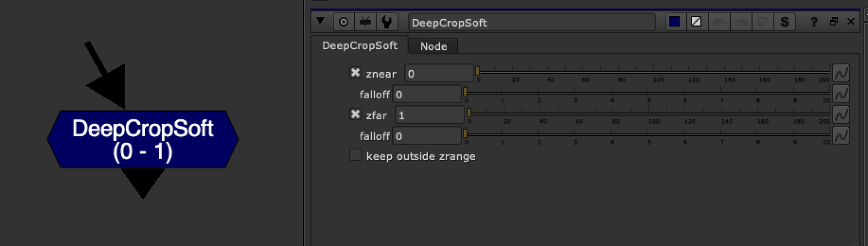Select the DeepCropSoft node in graph
This screenshot has width=868, height=246.
click(x=143, y=139)
